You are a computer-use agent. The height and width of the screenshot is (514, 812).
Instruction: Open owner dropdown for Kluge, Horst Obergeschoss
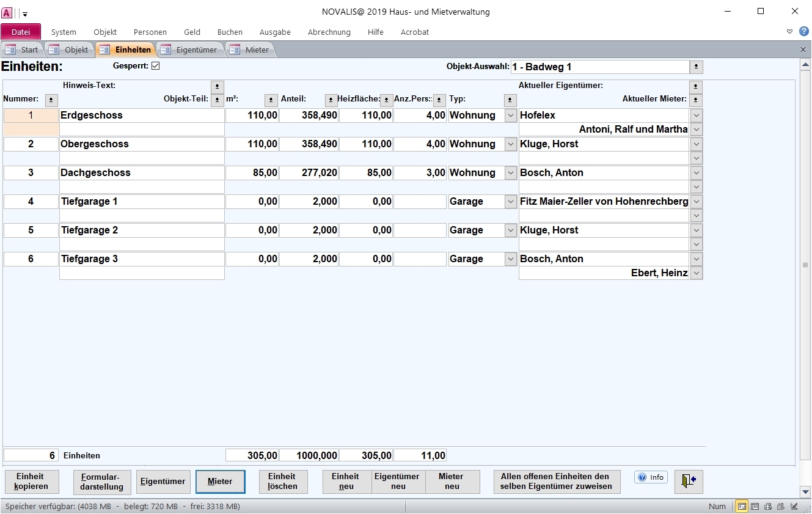[x=697, y=144]
